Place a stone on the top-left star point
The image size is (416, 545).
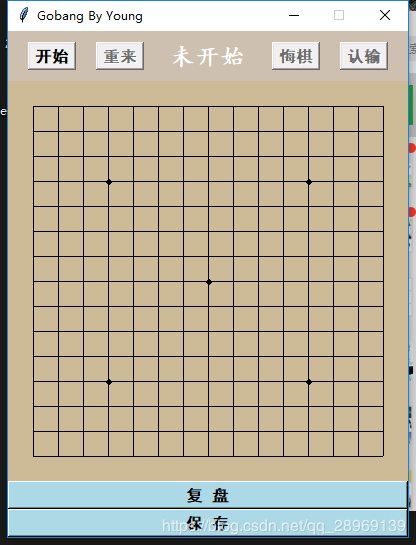[109, 182]
